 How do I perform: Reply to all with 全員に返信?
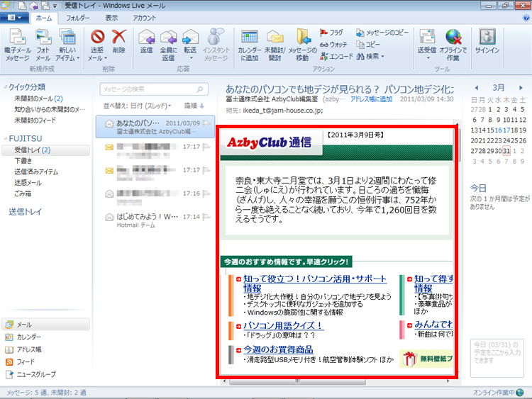click(x=168, y=45)
